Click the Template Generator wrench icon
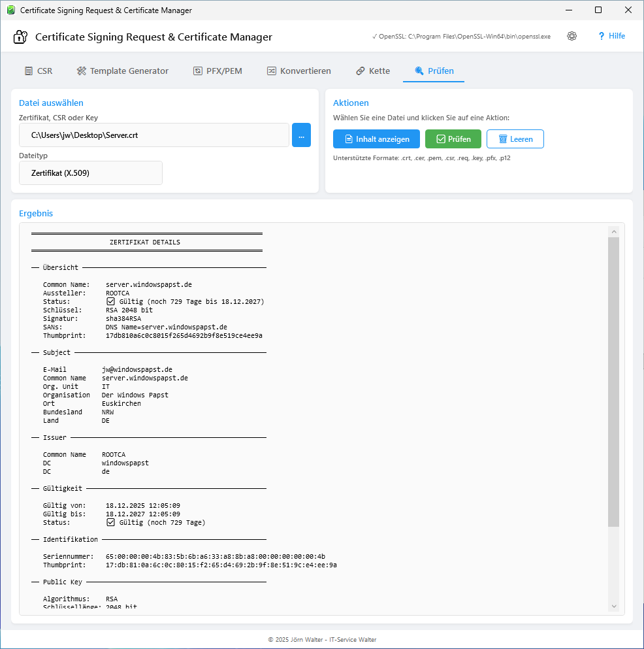Screen dimensions: 644x649 coord(80,70)
